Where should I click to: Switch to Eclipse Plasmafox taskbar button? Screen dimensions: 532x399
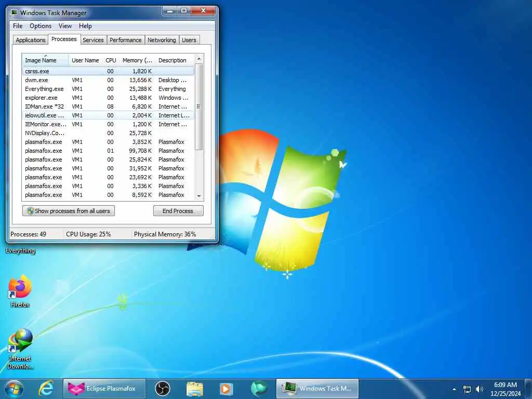[x=104, y=389]
